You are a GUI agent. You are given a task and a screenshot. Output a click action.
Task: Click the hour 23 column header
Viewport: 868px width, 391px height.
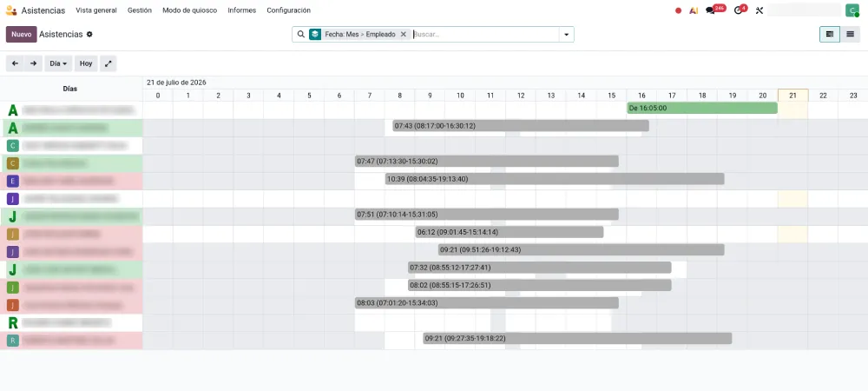pyautogui.click(x=853, y=96)
